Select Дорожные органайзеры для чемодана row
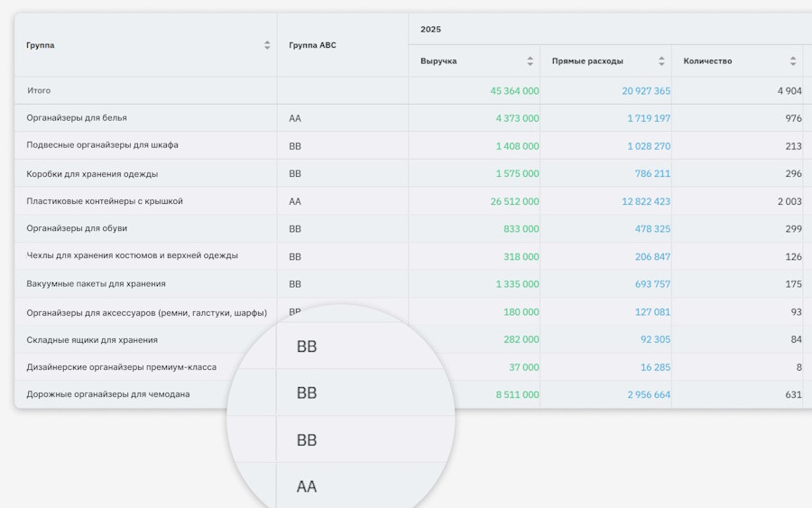Viewport: 812px width, 508px height. 108,394
